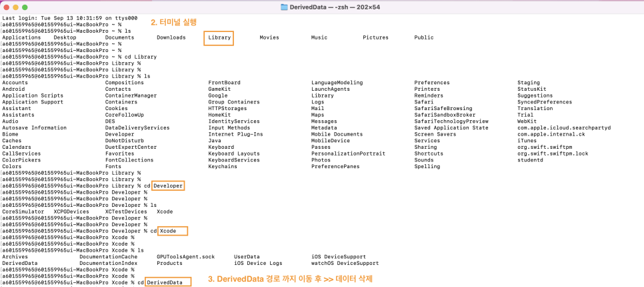This screenshot has width=644, height=287.
Task: Select the 'HTTPStorages' entry
Action: (x=227, y=108)
